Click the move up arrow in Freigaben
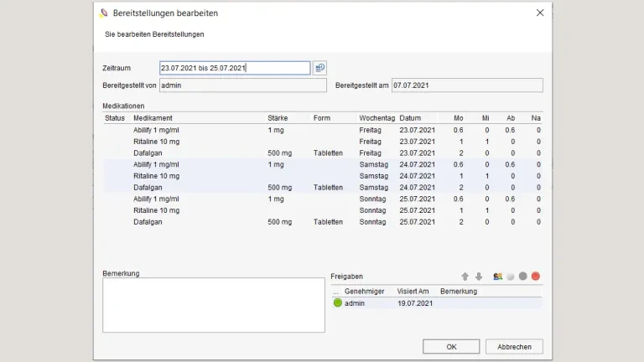 pyautogui.click(x=465, y=277)
